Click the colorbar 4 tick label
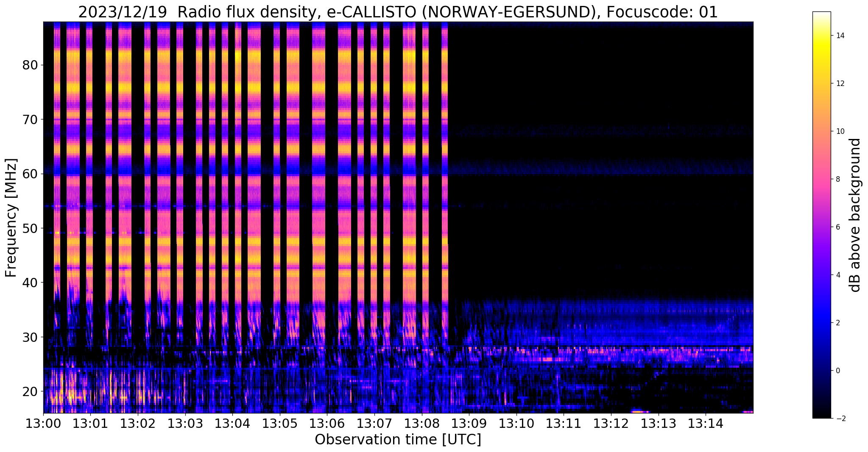This screenshot has width=868, height=452. click(838, 275)
